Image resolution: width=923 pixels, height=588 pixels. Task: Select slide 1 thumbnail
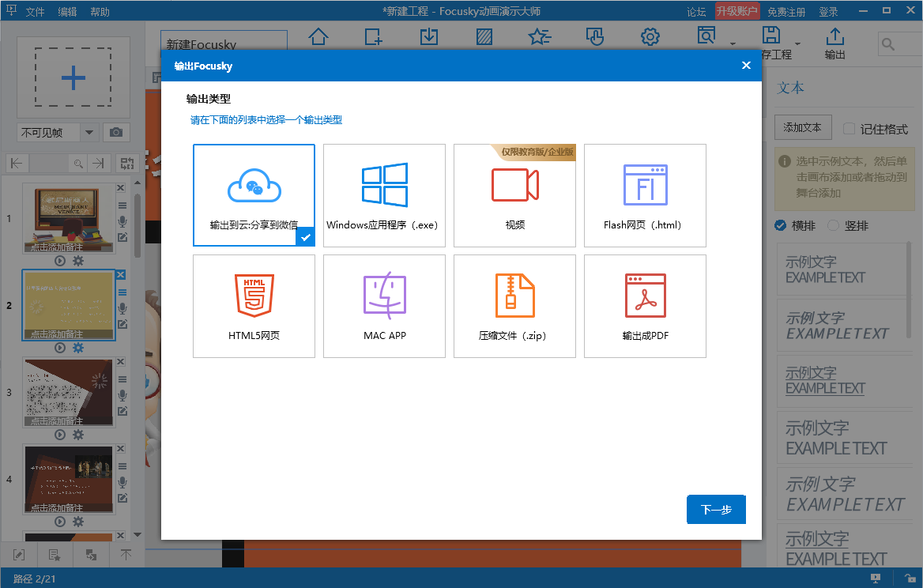(68, 218)
